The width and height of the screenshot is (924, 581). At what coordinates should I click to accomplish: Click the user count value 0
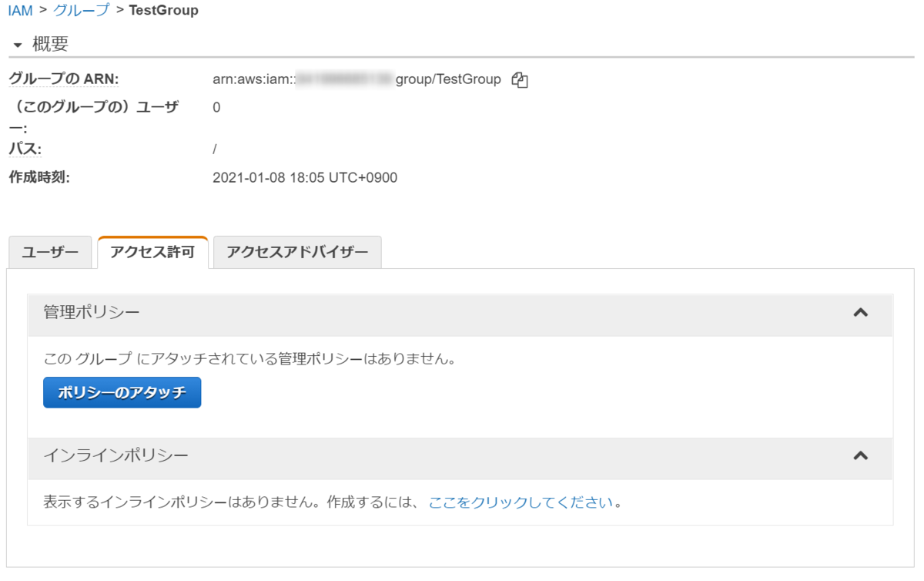pyautogui.click(x=216, y=107)
